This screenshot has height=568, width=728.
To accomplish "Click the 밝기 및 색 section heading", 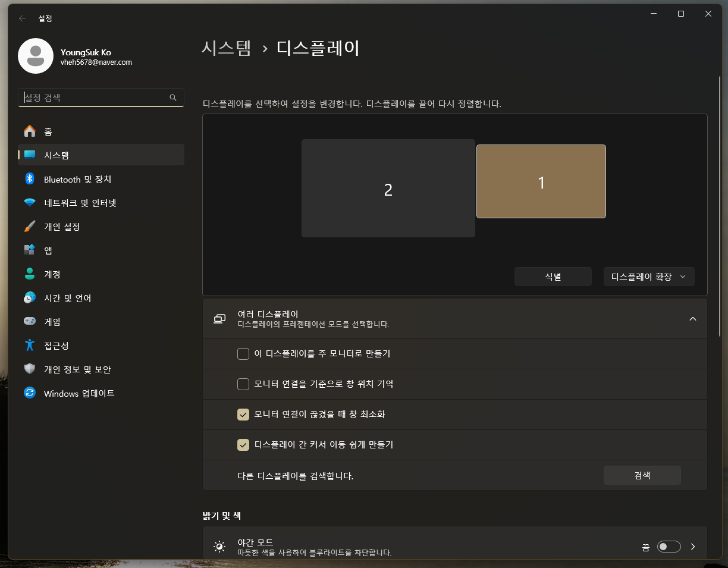I will tap(222, 516).
